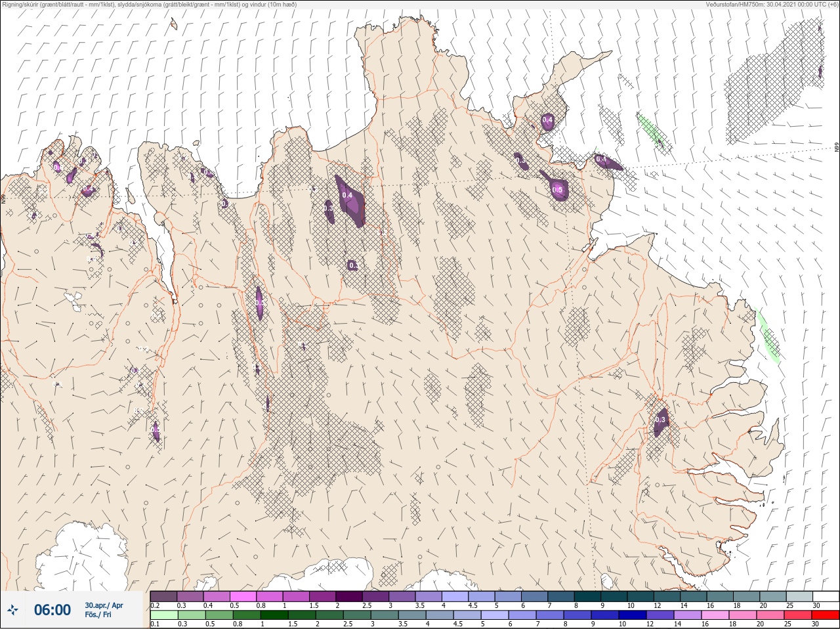Click the 0.5 precipitation value label on the map
The height and width of the screenshot is (629, 840).
click(558, 190)
